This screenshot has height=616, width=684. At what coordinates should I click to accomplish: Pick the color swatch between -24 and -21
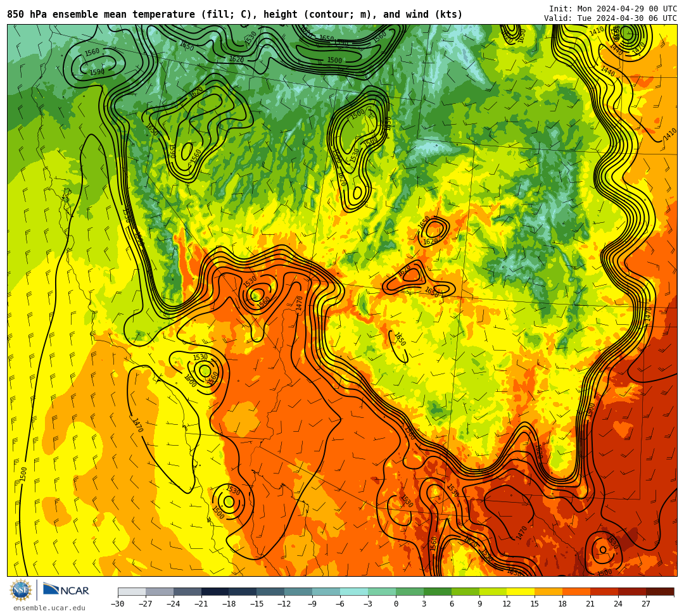point(187,591)
